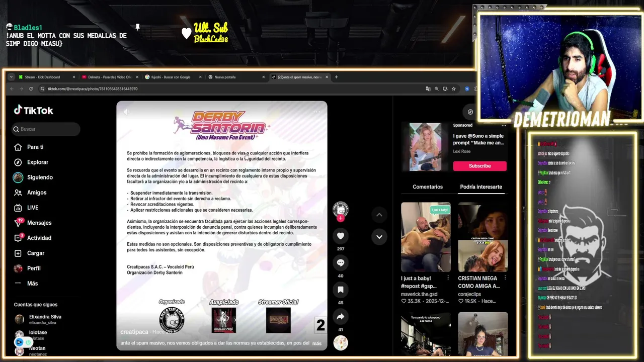Click corajeclips username

[469, 294]
